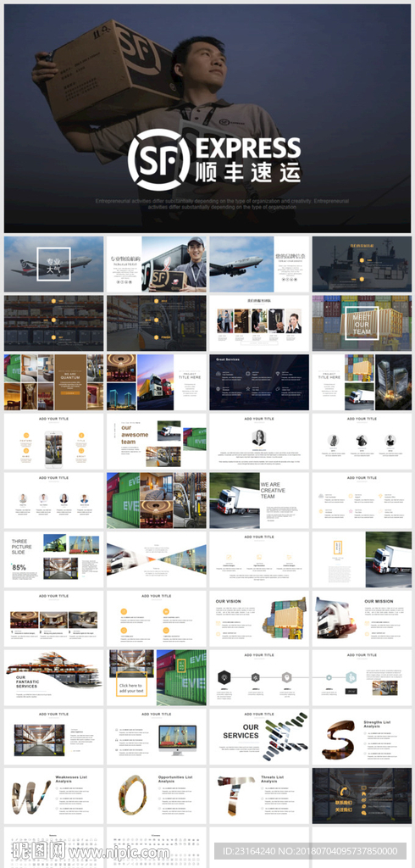Open the 我们的服务团队 team photos slide

[259, 323]
